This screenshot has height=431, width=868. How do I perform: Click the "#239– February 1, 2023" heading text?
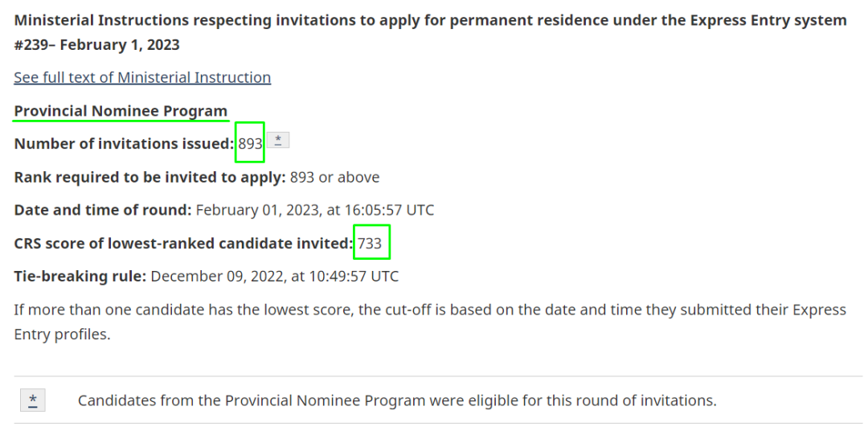click(96, 45)
